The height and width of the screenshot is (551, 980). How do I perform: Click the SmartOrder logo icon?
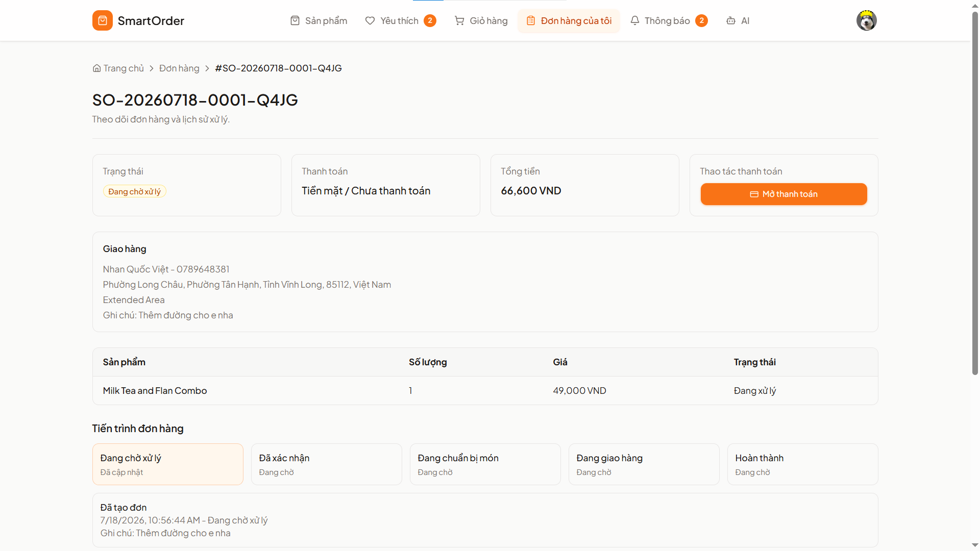(x=102, y=20)
